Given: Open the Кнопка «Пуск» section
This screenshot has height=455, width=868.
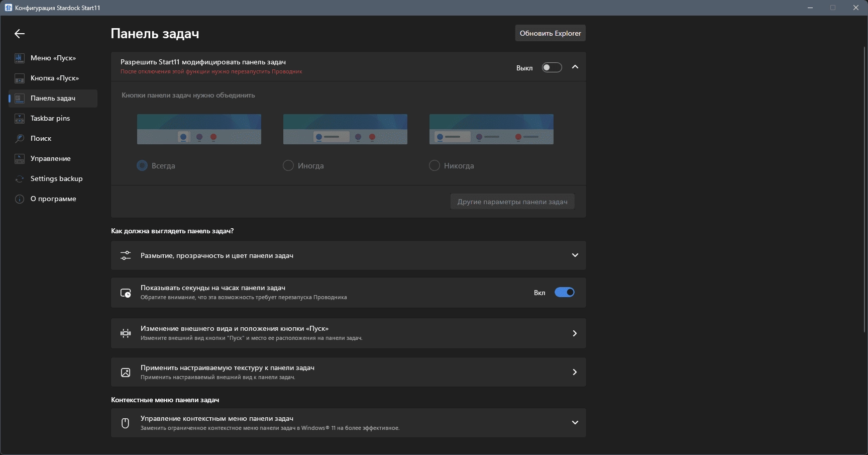Looking at the screenshot, I should tap(53, 78).
